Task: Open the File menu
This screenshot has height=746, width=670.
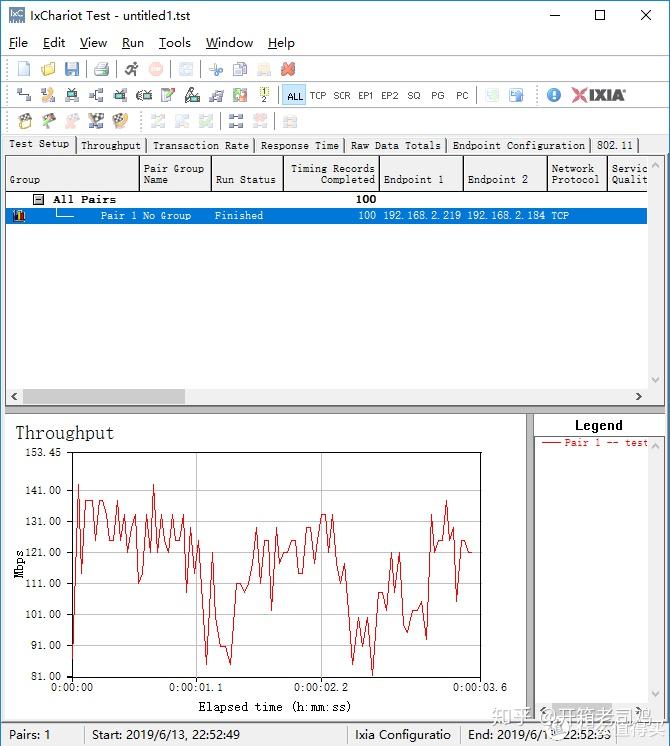Action: 18,43
